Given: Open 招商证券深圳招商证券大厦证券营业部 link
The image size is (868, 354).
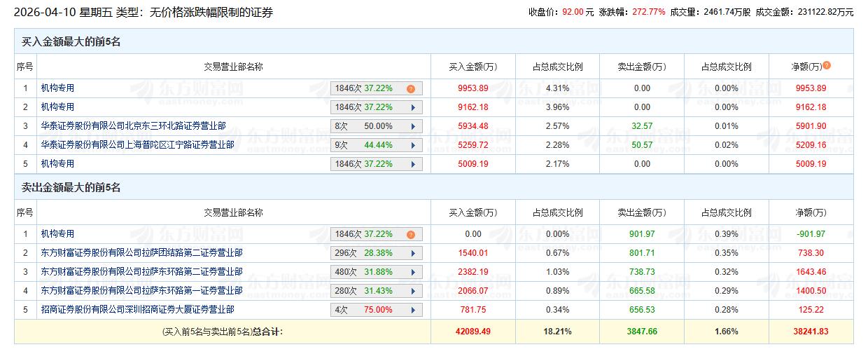Looking at the screenshot, I should point(137,309).
